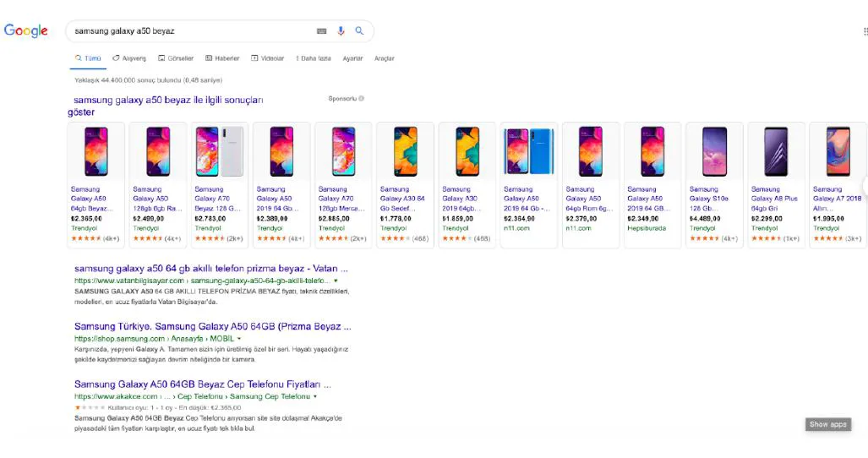Click the Google logo
The image size is (868, 458).
(26, 30)
